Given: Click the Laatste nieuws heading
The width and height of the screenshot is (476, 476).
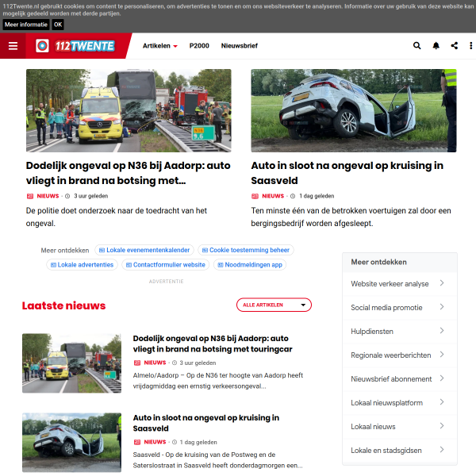Looking at the screenshot, I should coord(63,305).
